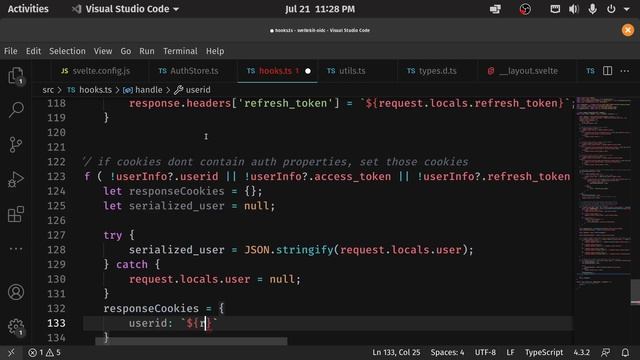The image size is (640, 360).
Task: Click the handle breadcrumb
Action: [142, 90]
